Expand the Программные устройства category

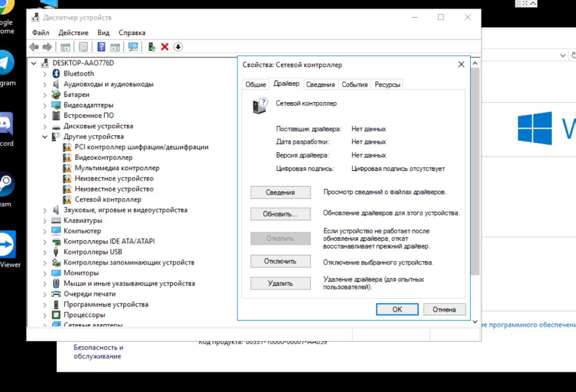[x=45, y=304]
